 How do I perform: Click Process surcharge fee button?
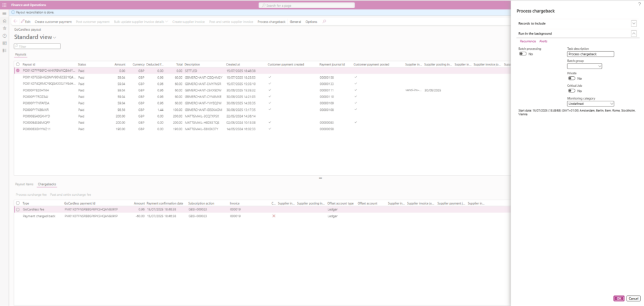tap(31, 194)
